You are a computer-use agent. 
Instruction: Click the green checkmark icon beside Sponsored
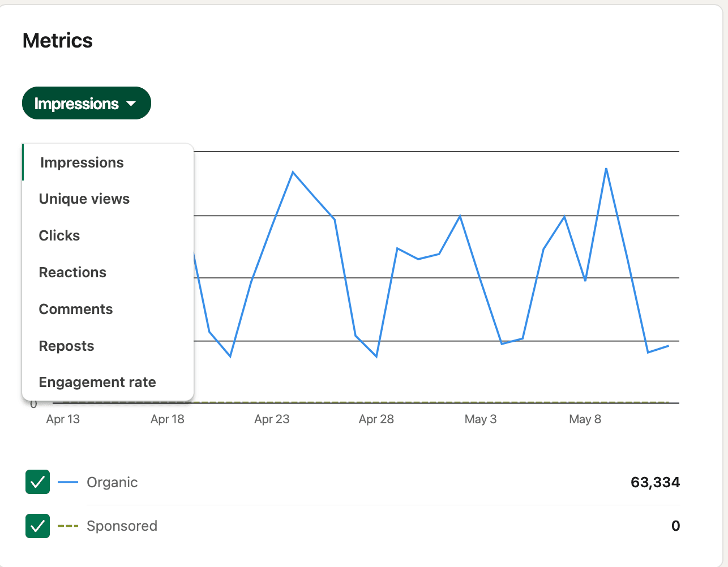point(37,526)
